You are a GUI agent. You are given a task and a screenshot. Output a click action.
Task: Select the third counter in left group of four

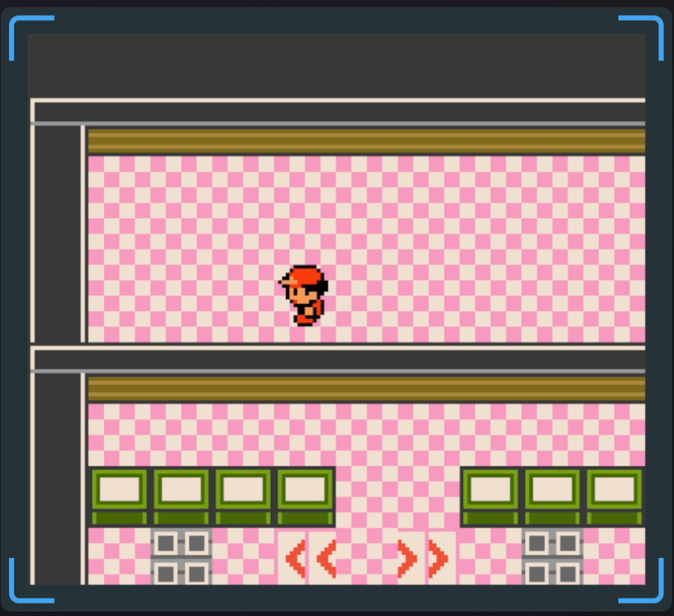[243, 496]
